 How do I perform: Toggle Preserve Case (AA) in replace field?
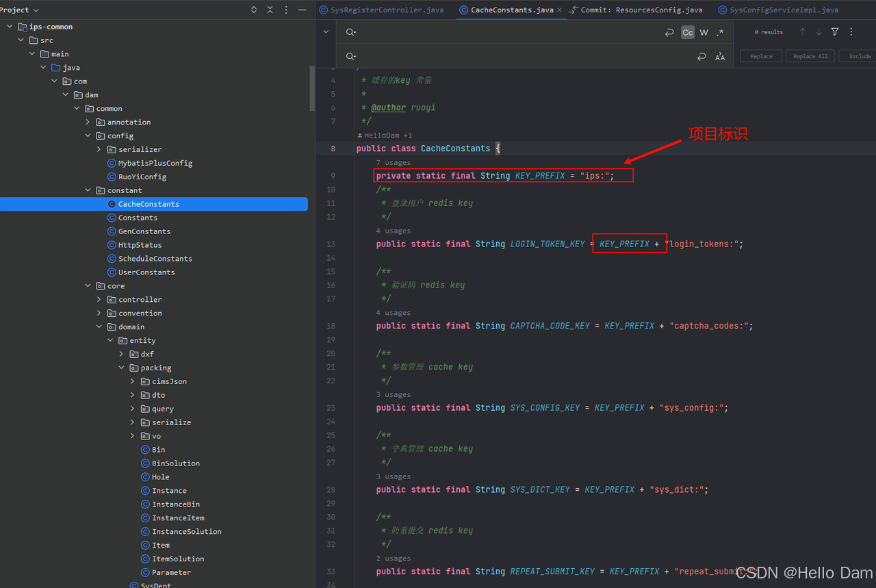[x=720, y=57]
